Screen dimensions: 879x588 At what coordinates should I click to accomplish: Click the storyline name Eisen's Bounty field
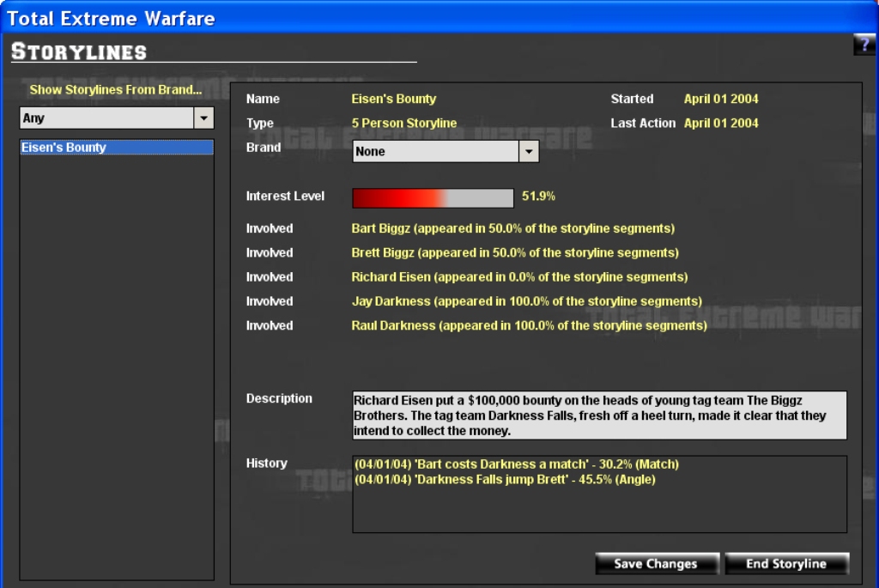coord(394,100)
